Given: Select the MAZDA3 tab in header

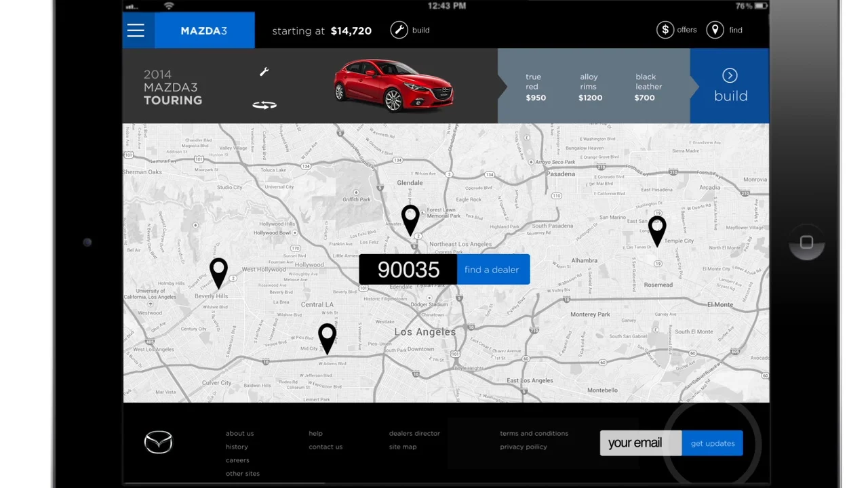Looking at the screenshot, I should pos(204,30).
